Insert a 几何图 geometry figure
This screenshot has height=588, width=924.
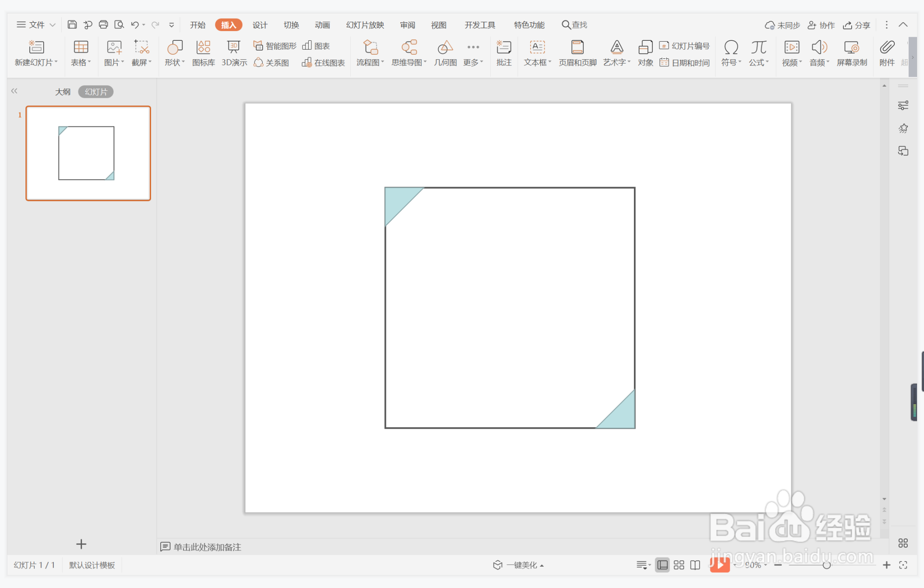tap(445, 53)
